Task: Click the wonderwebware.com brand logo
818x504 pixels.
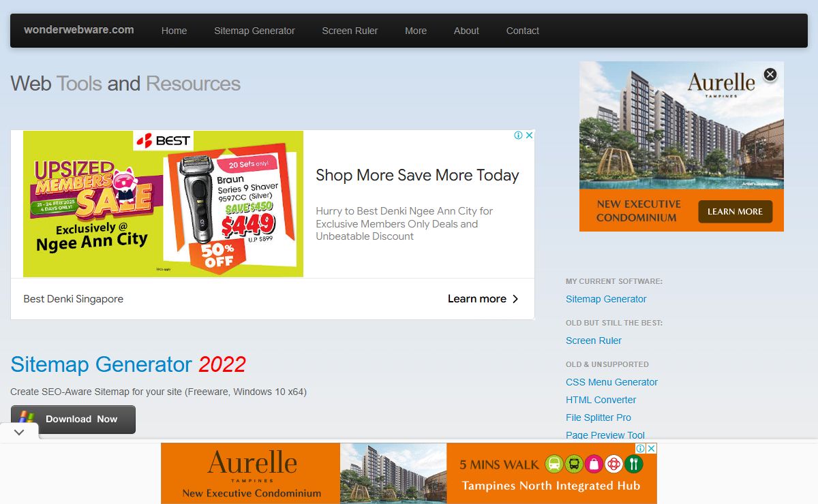Action: [79, 30]
